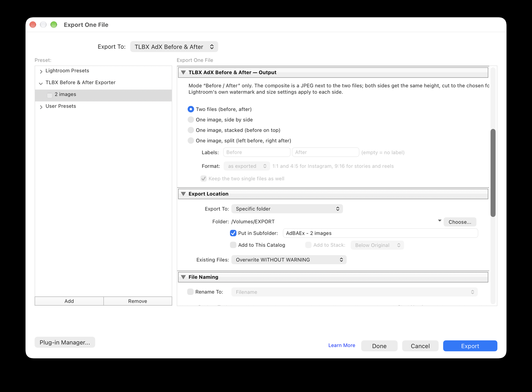Show recent folders arrow beside Choose
Screen dimensions: 532x392
(439, 221)
